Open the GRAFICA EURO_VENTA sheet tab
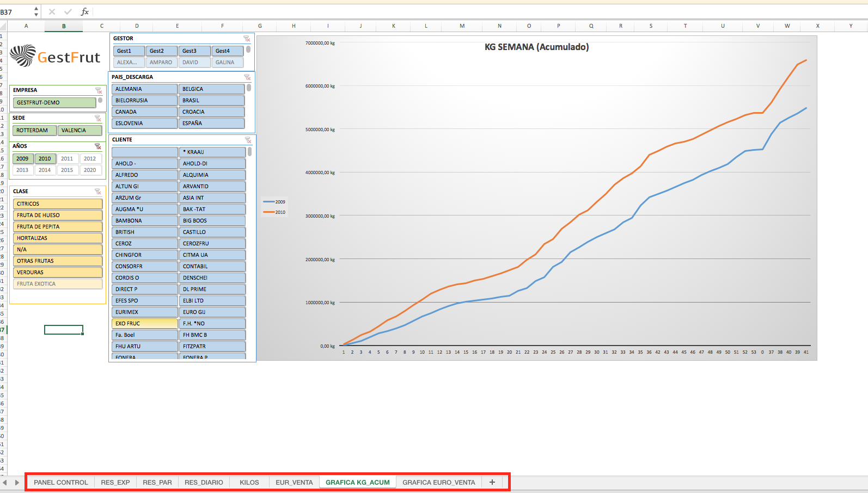Image resolution: width=868 pixels, height=493 pixels. 438,482
